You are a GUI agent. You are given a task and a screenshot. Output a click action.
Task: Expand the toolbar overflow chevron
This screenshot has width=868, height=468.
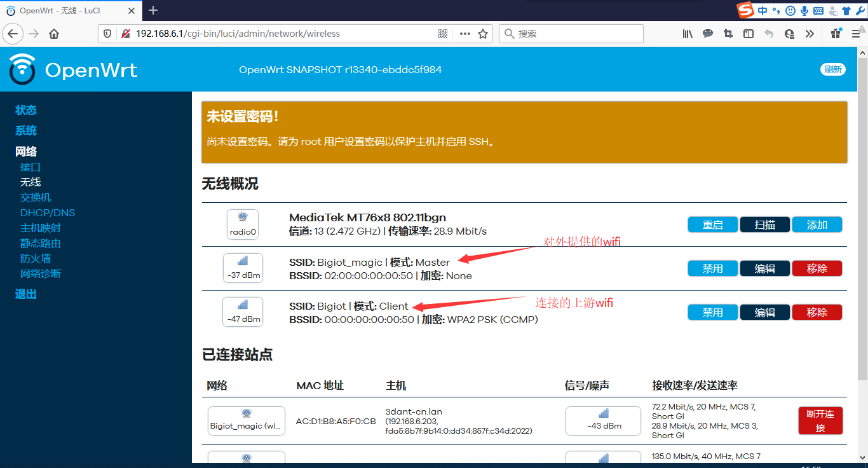point(809,34)
